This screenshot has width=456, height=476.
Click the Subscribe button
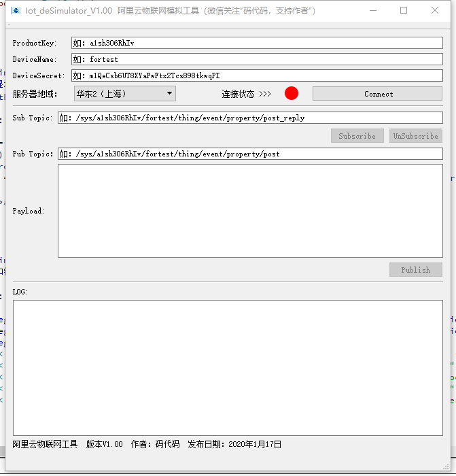point(357,136)
